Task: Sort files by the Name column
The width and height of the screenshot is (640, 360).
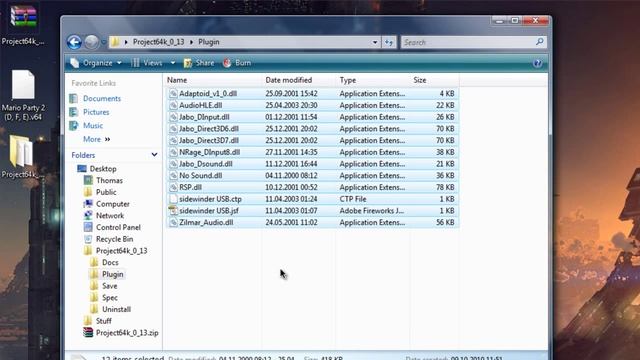Action: [x=177, y=80]
